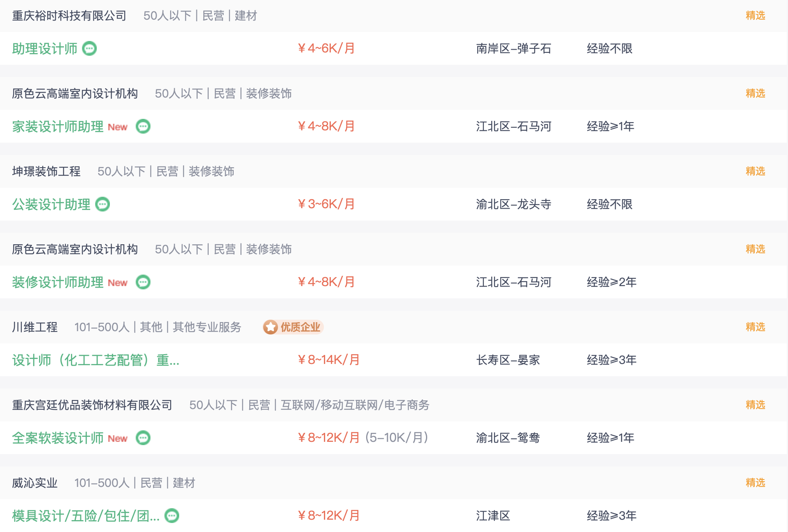Viewport: 788px width, 532px height.
Task: Visit 坤璟装饰工程 company page
Action: [x=46, y=171]
